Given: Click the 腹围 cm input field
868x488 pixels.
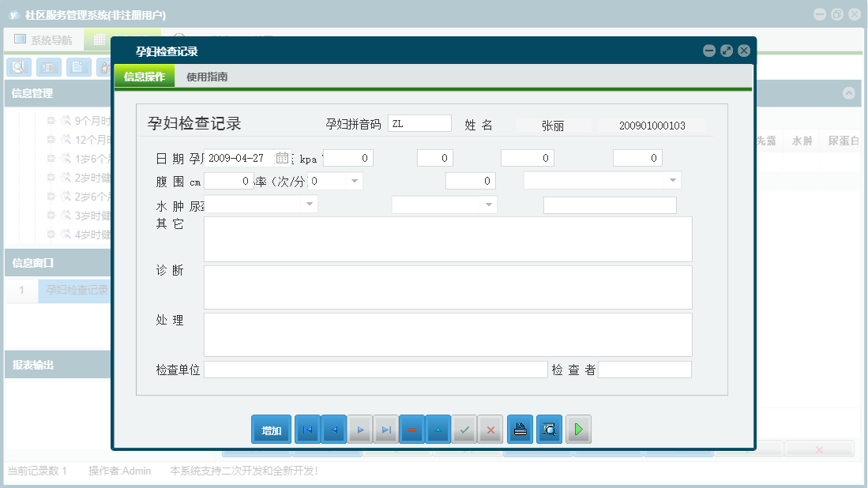Looking at the screenshot, I should [229, 181].
